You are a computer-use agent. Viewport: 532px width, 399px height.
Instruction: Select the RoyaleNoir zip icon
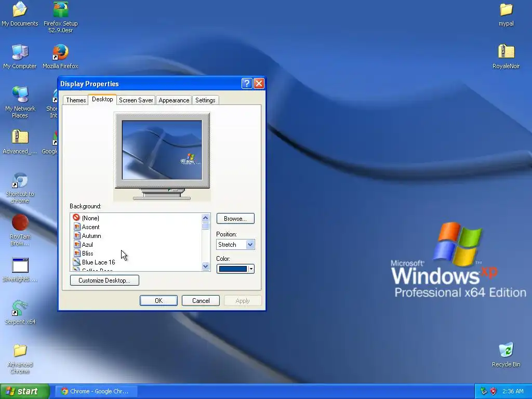tap(506, 52)
